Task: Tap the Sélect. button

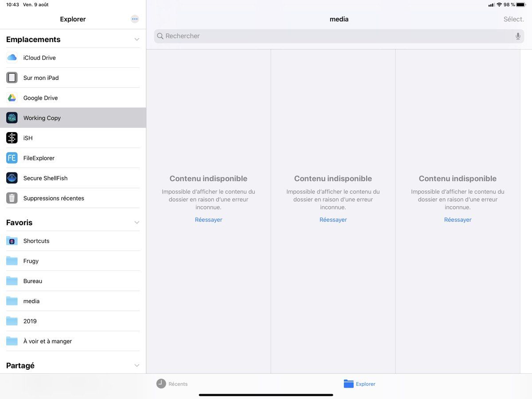Action: (513, 19)
